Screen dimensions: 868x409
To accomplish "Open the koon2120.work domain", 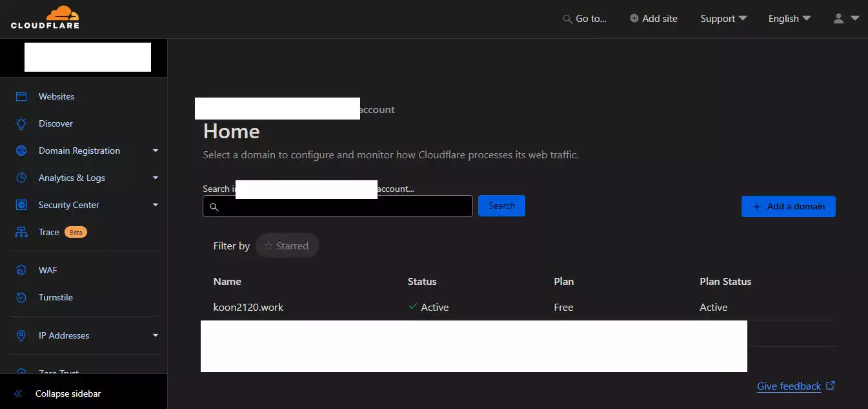I will tap(248, 307).
